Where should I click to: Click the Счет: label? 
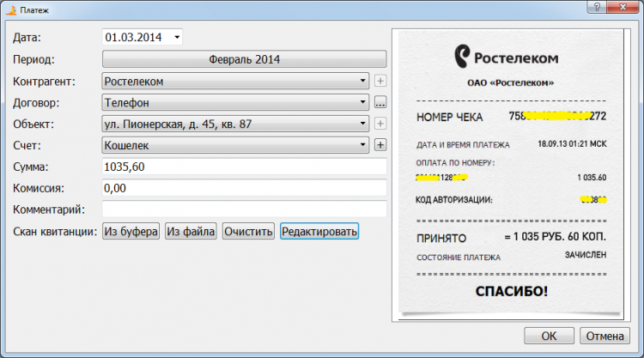click(27, 145)
